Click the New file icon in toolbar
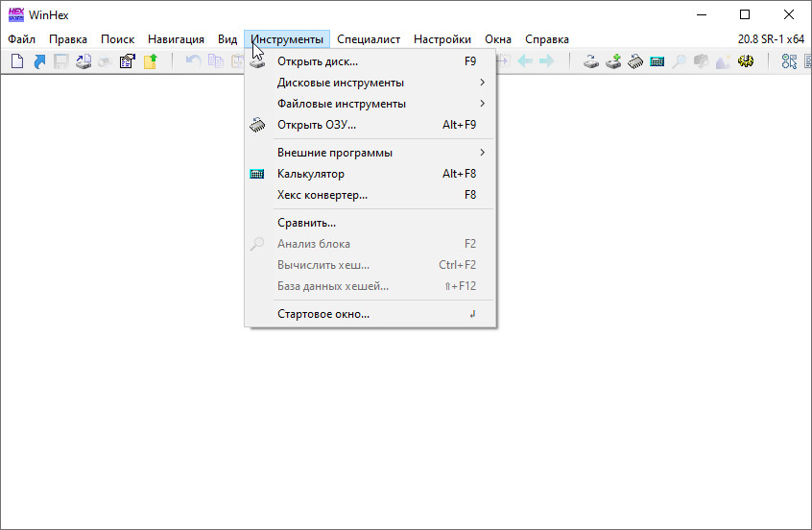The image size is (812, 530). [17, 61]
